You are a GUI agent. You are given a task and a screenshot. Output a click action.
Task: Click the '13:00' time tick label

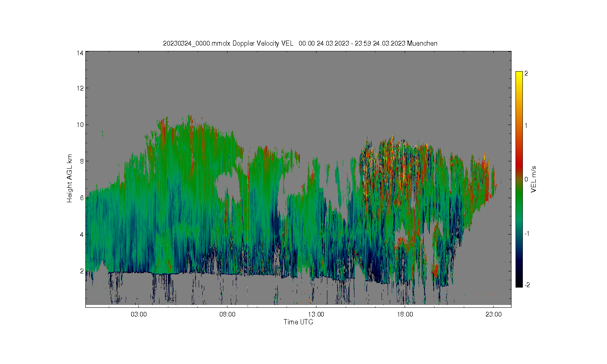(316, 314)
